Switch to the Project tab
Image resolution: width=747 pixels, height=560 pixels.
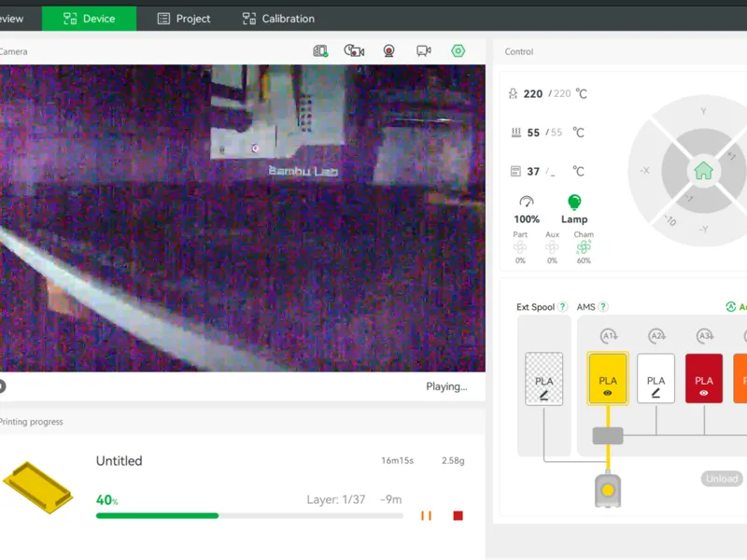click(184, 19)
